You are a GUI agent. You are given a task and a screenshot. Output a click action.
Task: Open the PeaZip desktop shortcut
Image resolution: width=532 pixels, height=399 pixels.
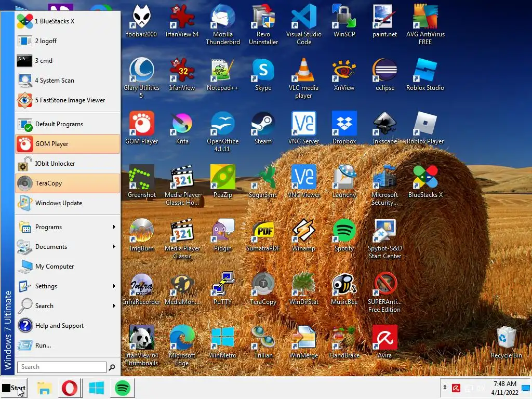pos(222,181)
